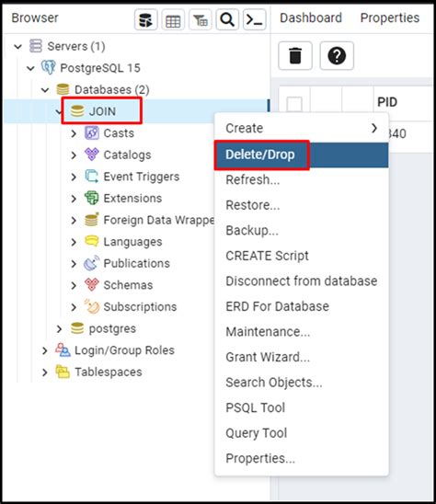Image resolution: width=436 pixels, height=504 pixels.
Task: Select the postgres database label
Action: tap(112, 329)
